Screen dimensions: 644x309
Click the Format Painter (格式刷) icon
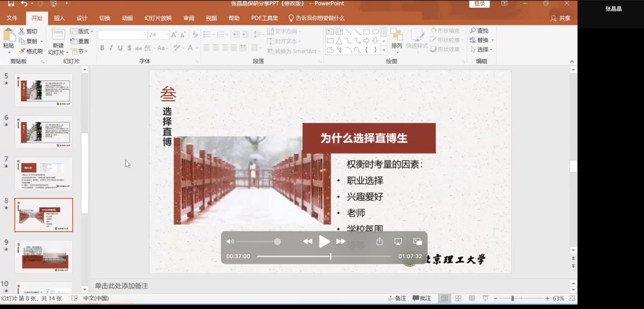[22, 51]
